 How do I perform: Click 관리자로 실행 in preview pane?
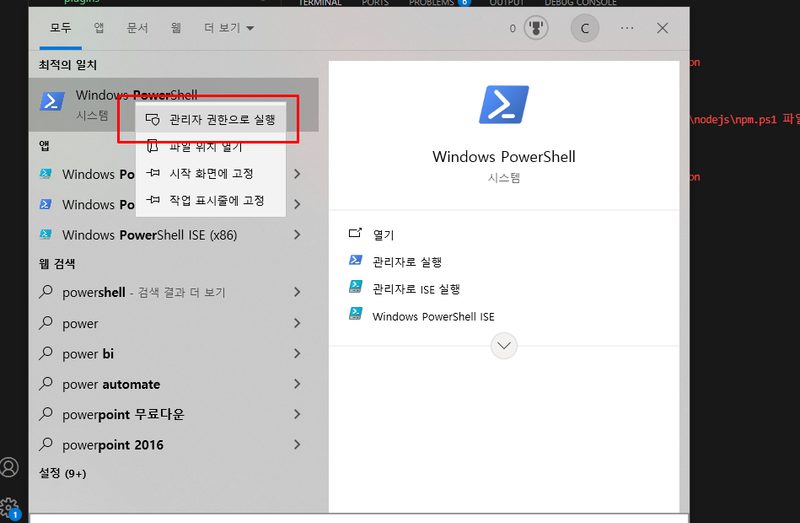407,262
